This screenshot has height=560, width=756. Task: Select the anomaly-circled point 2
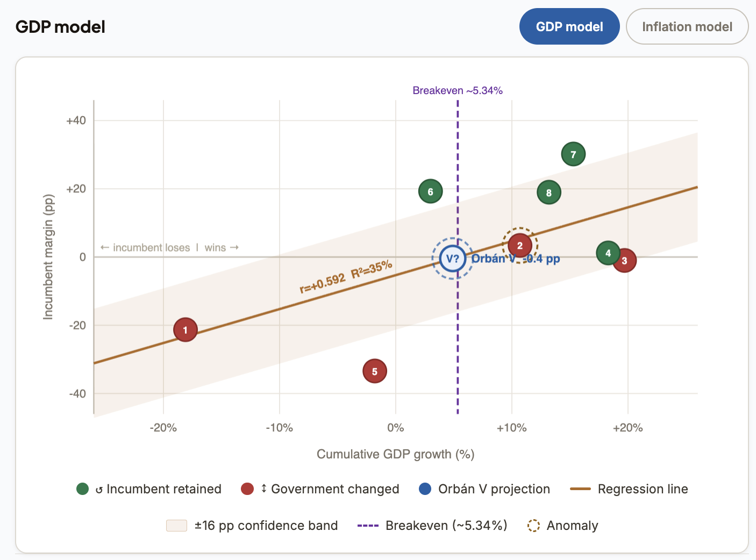pos(519,245)
